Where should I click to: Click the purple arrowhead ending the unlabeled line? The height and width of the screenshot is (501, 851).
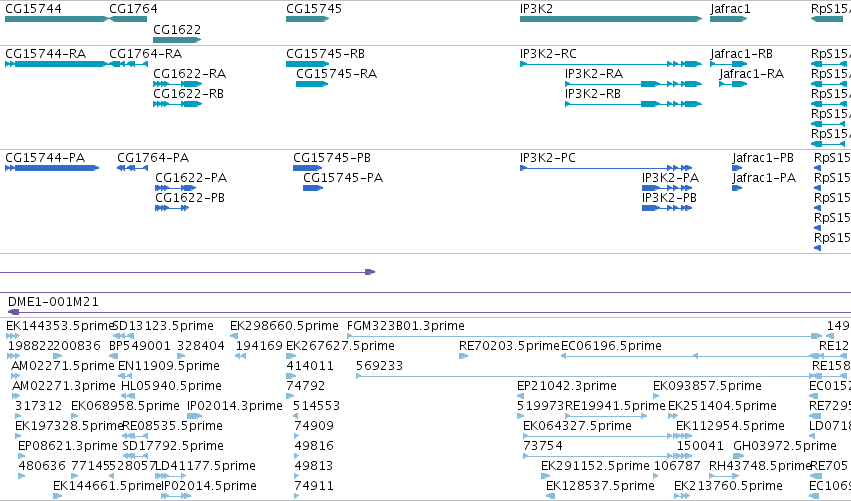tap(370, 272)
